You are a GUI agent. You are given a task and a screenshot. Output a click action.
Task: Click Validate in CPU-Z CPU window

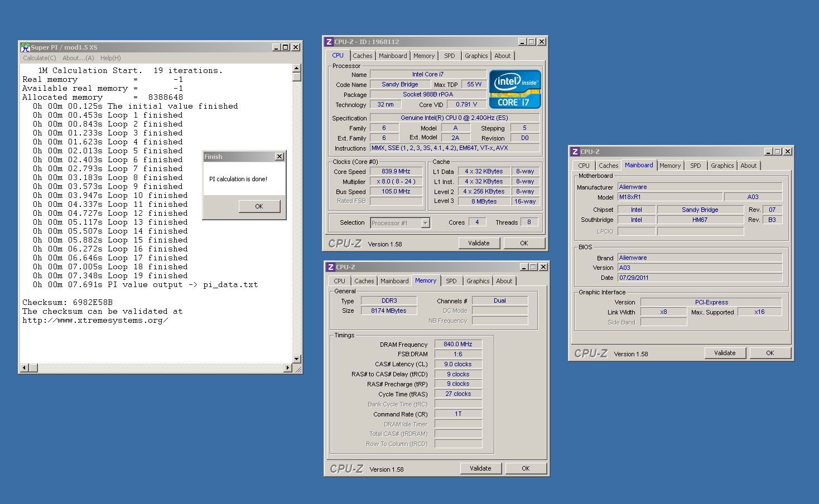(479, 243)
